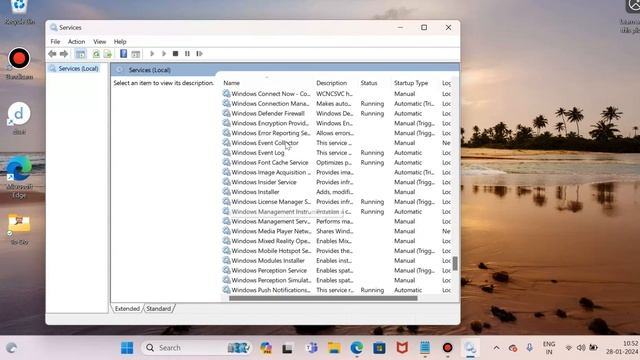Click the Start Service play icon

pyautogui.click(x=152, y=53)
